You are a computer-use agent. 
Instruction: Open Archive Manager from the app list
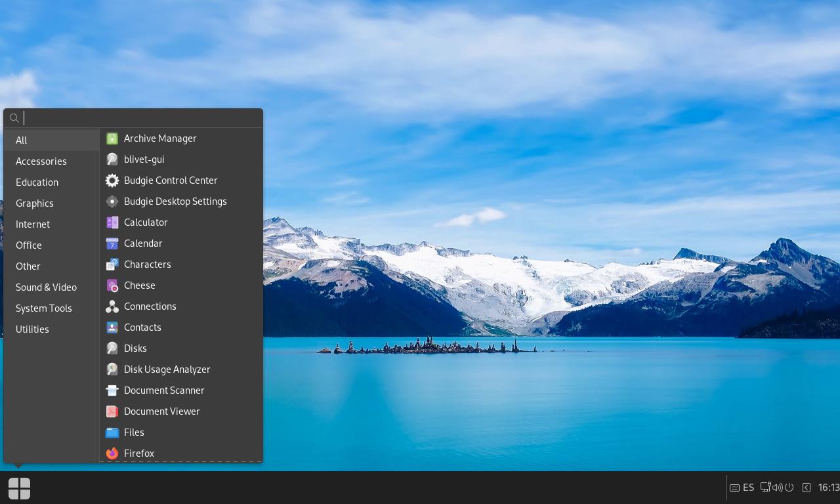click(180, 138)
